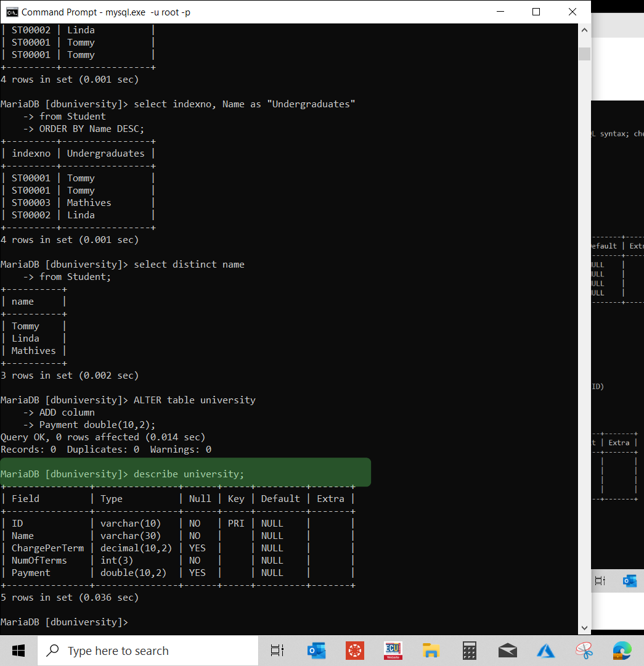Viewport: 644px width, 666px height.
Task: Open Microsoft Azure from the taskbar
Action: pos(545,651)
